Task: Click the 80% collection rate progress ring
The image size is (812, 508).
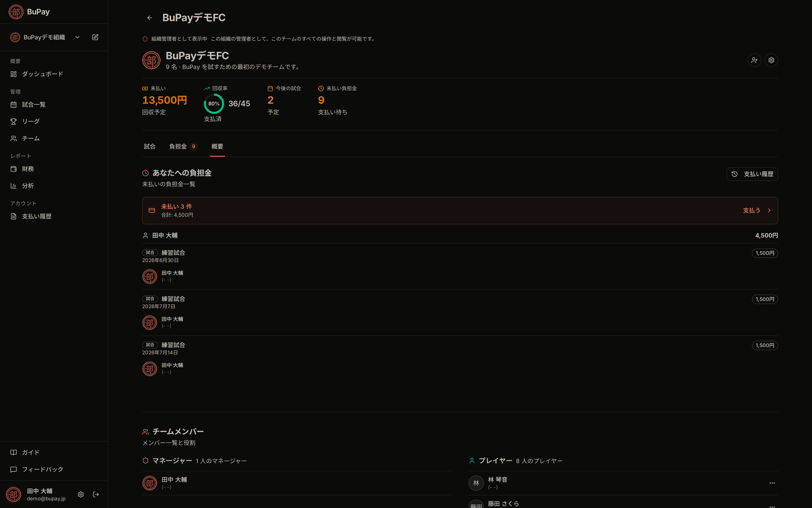Action: click(x=214, y=104)
